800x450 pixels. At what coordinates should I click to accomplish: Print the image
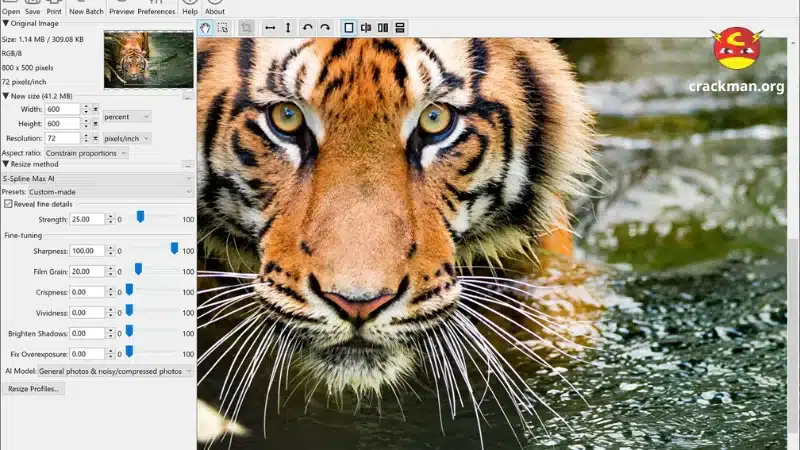[54, 8]
